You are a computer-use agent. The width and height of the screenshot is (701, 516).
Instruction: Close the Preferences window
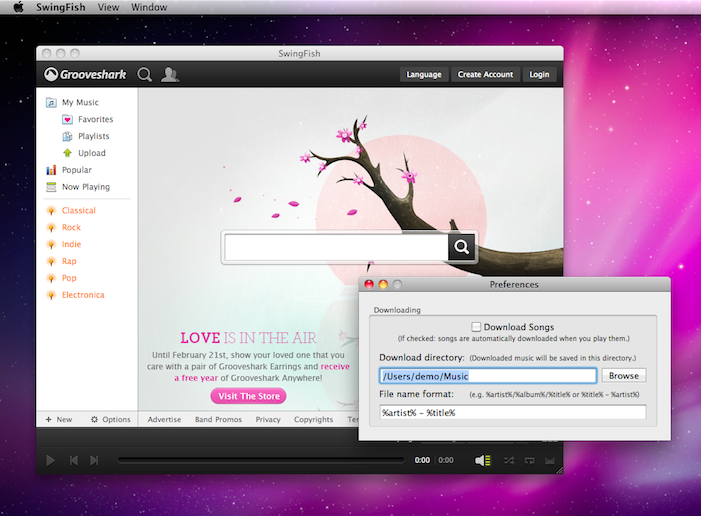369,284
